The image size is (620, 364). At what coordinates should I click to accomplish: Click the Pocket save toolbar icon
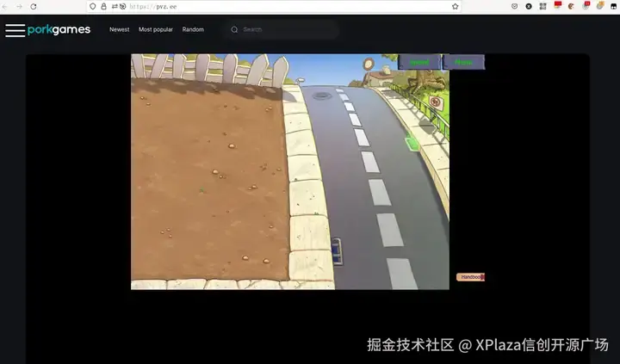coord(514,6)
